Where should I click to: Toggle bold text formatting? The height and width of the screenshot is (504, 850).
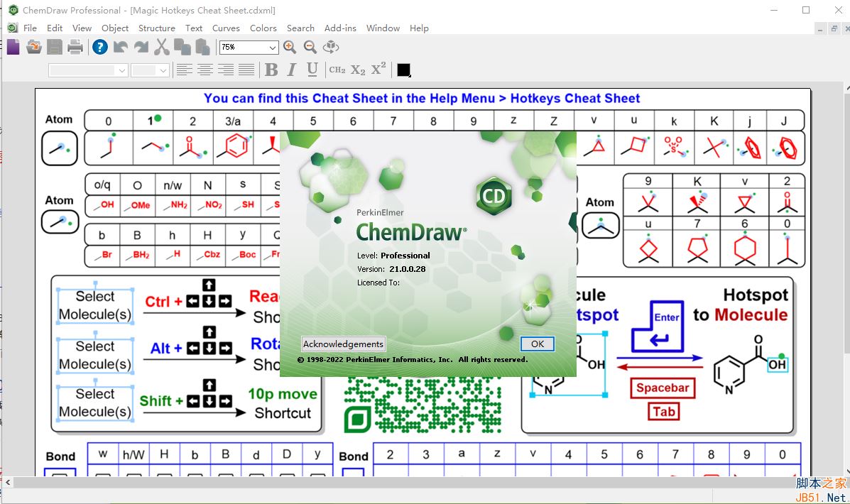point(271,69)
